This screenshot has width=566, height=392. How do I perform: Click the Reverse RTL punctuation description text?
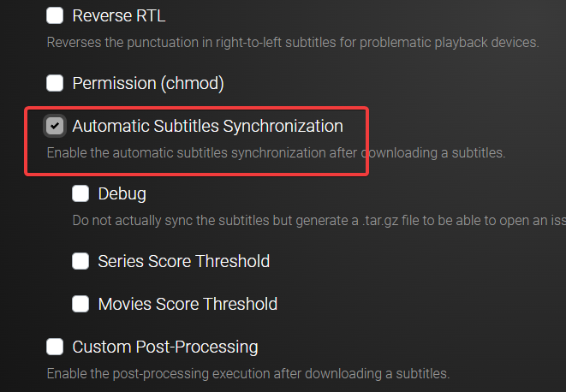pyautogui.click(x=293, y=43)
